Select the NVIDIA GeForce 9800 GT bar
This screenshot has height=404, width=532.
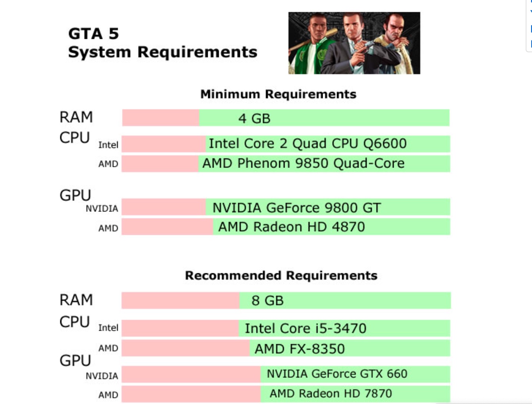(x=285, y=207)
